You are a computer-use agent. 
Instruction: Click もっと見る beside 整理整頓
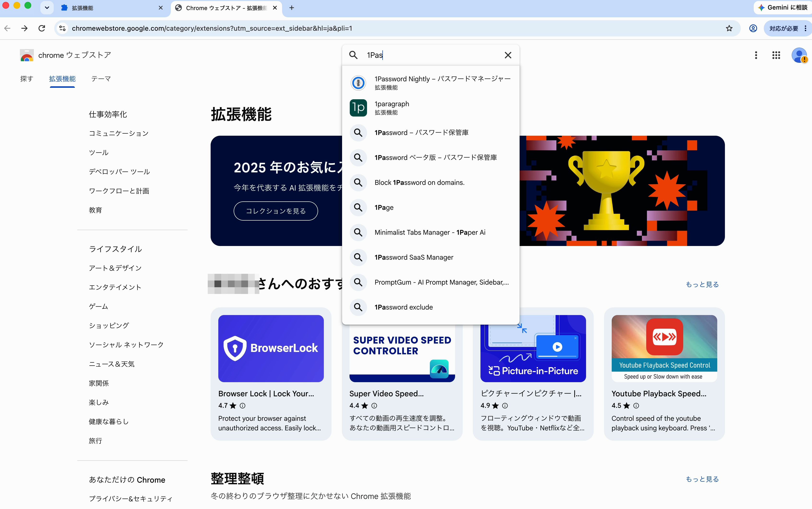pos(702,479)
